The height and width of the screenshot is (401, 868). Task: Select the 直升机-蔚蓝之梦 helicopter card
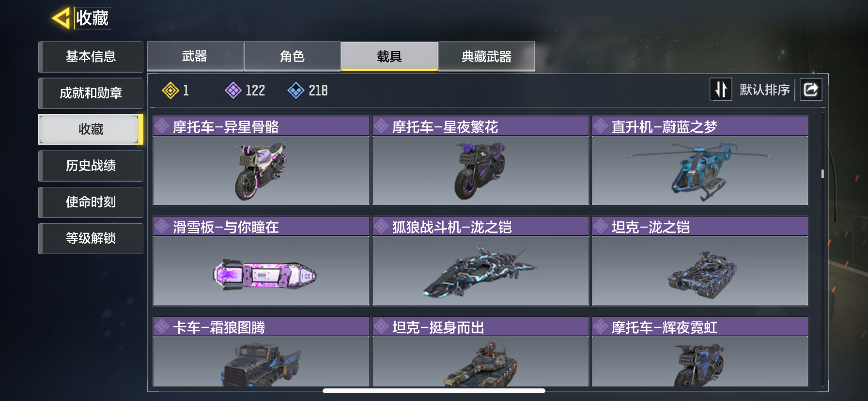700,161
